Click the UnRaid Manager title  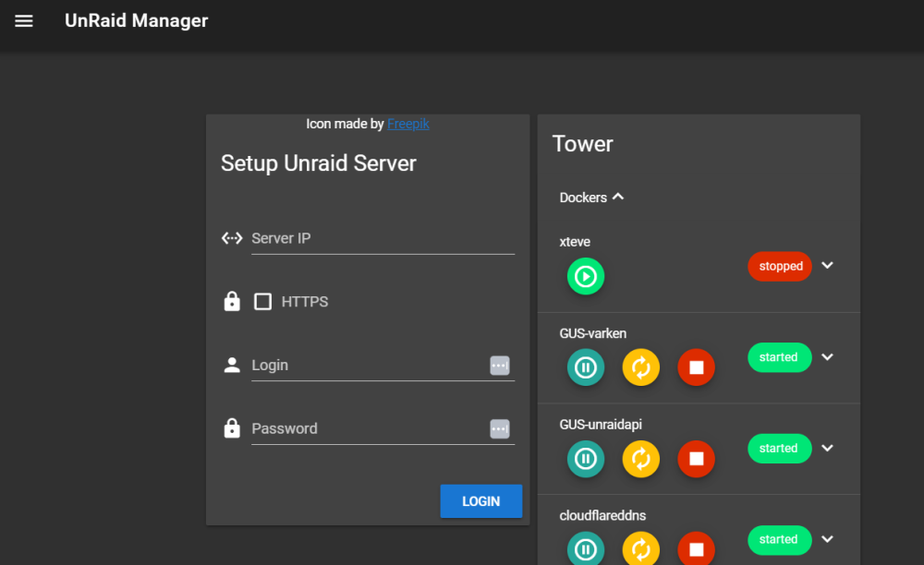pyautogui.click(x=136, y=20)
